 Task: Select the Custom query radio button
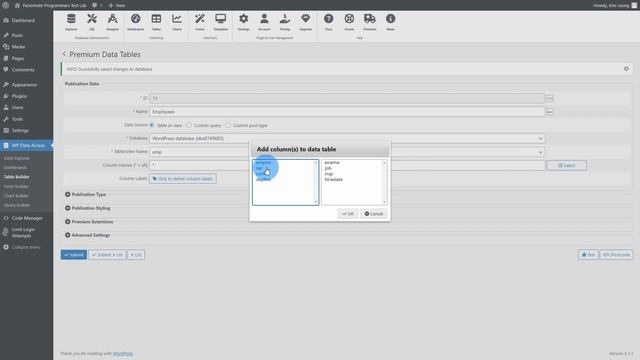[189, 125]
